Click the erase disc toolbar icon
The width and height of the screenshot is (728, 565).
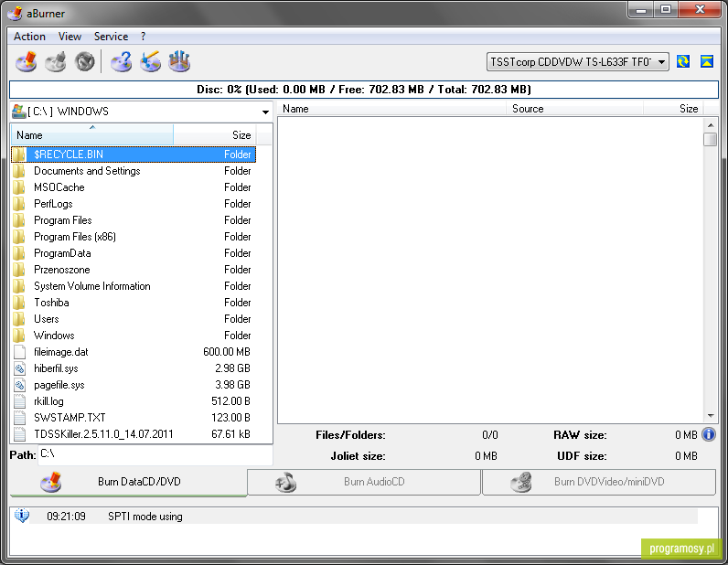click(84, 62)
